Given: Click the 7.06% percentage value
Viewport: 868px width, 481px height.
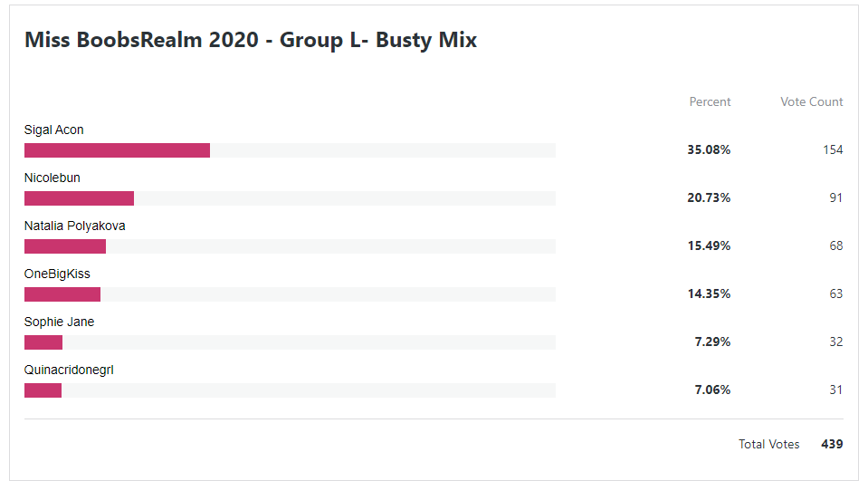Looking at the screenshot, I should 712,390.
